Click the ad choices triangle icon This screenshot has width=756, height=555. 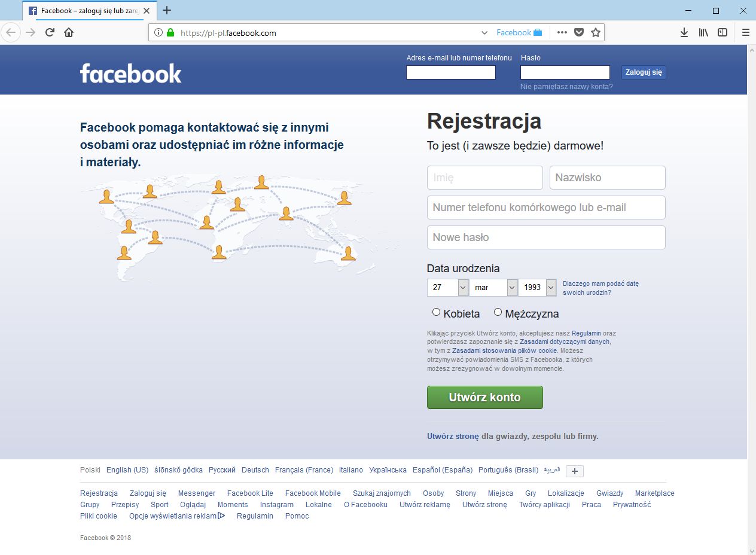221,516
